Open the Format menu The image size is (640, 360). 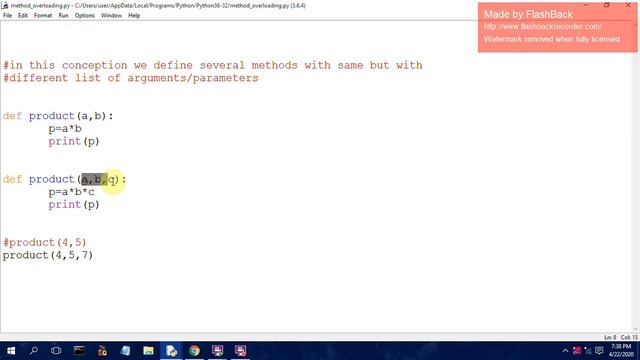tap(43, 16)
